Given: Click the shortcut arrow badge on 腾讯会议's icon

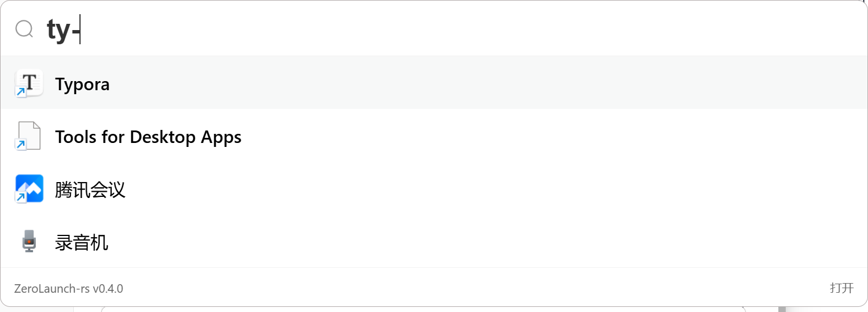Looking at the screenshot, I should pyautogui.click(x=20, y=197).
